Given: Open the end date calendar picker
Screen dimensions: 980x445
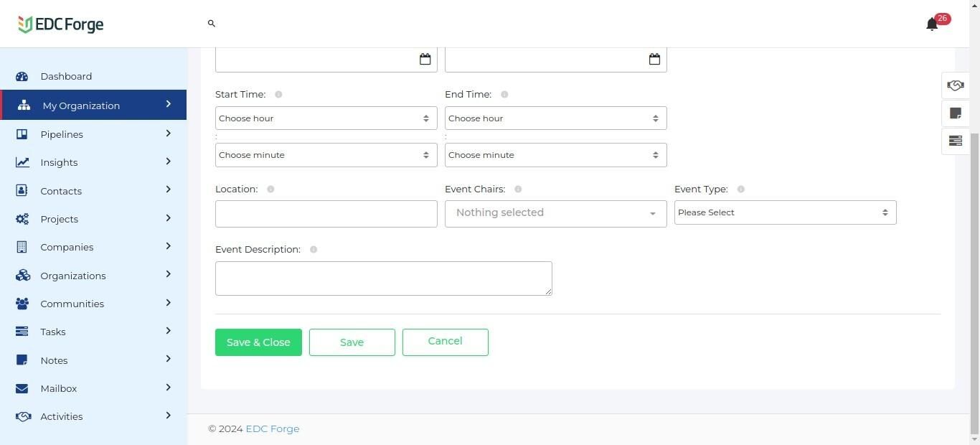Looking at the screenshot, I should 654,59.
